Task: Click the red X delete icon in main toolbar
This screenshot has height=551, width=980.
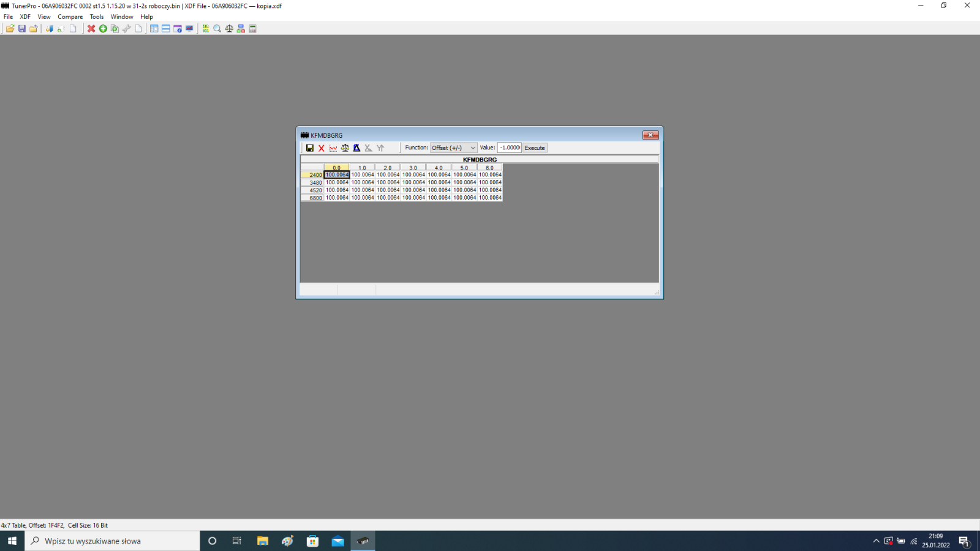Action: [91, 29]
